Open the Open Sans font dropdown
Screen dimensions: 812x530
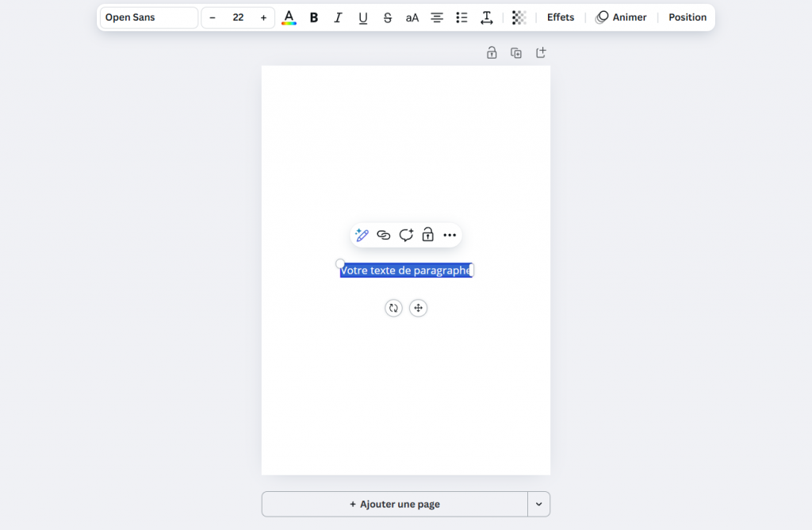(149, 17)
